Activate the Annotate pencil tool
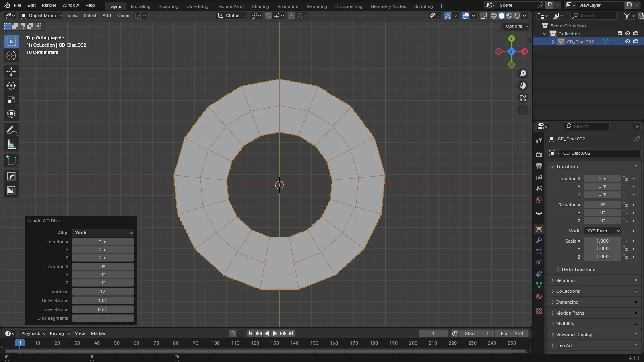 pos(11,130)
